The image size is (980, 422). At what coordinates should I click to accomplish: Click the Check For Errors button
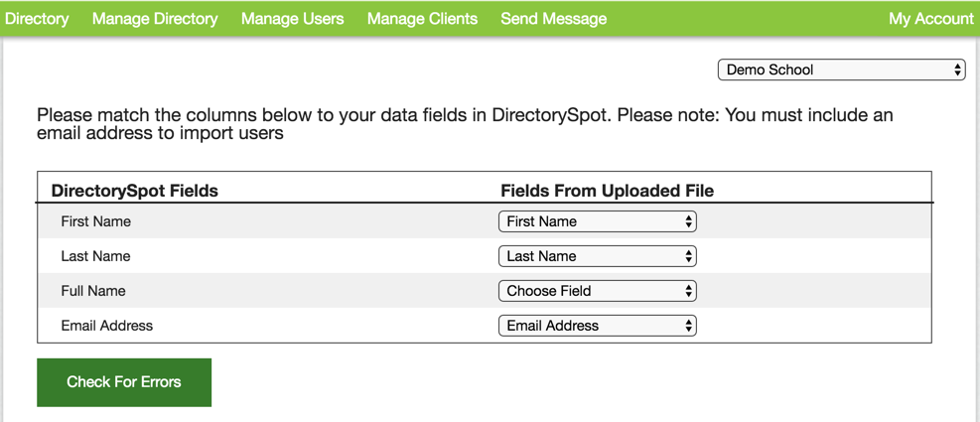[x=124, y=382]
